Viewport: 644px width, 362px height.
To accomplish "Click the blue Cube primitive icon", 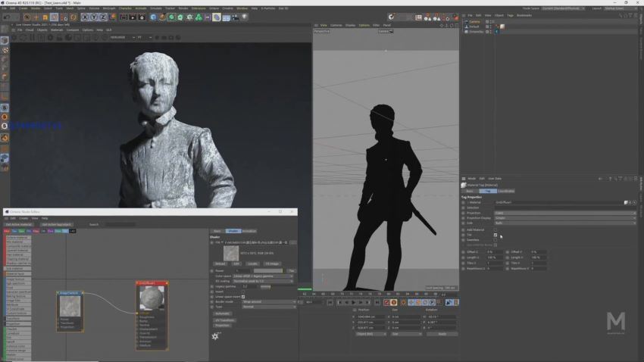I will [153, 17].
